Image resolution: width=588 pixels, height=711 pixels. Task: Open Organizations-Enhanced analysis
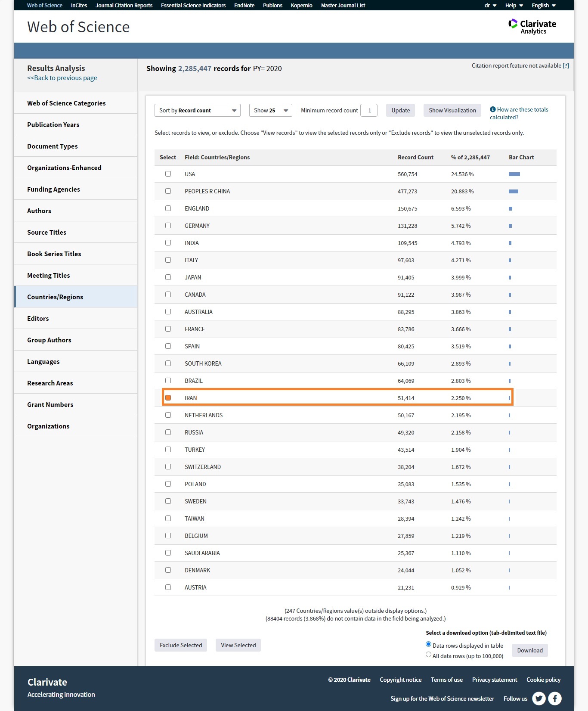[x=76, y=168]
